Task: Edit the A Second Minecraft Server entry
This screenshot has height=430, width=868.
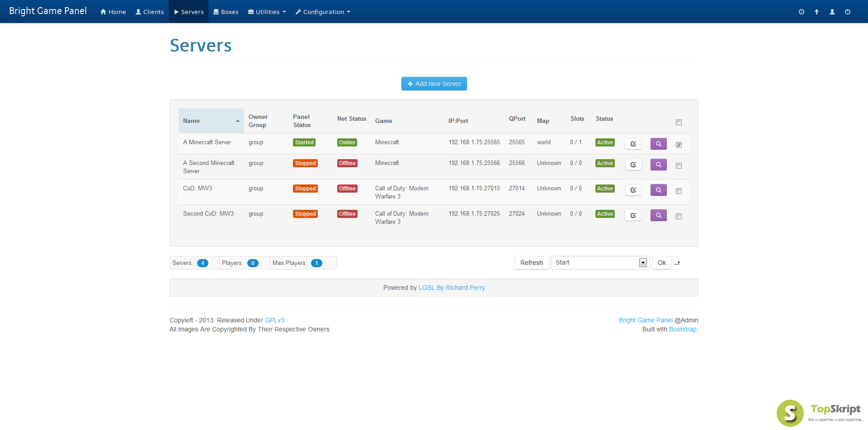Action: point(633,165)
